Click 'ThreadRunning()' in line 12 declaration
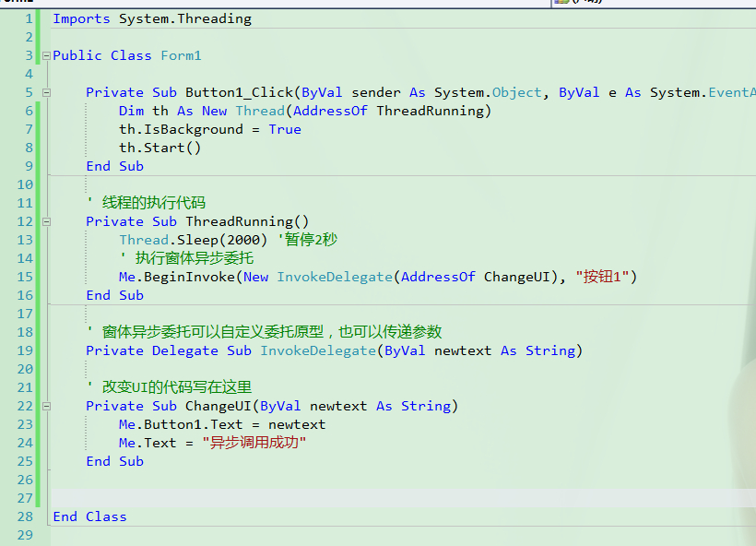The width and height of the screenshot is (756, 546). pos(247,221)
